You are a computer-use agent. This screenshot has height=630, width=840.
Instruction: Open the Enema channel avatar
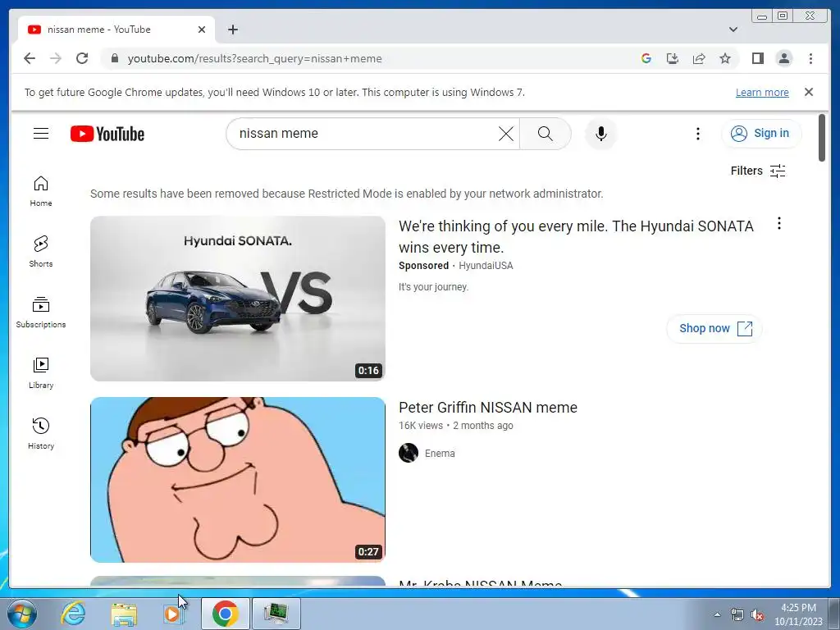click(x=409, y=453)
